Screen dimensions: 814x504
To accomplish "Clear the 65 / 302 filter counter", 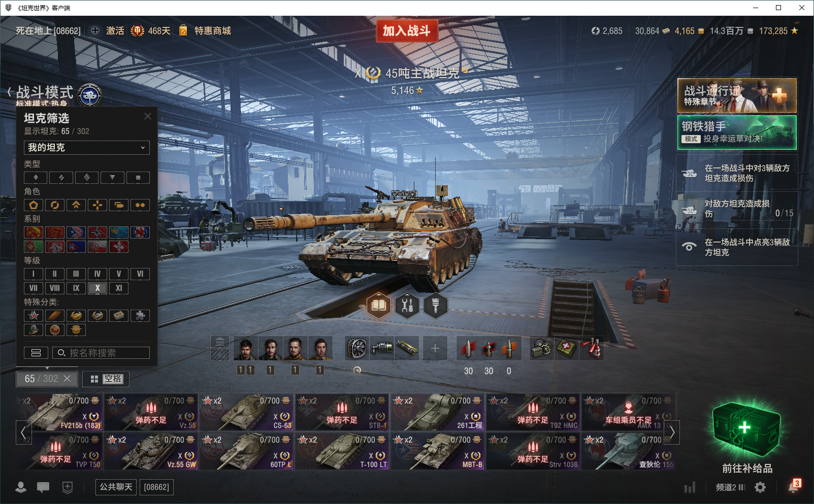I will coord(67,379).
